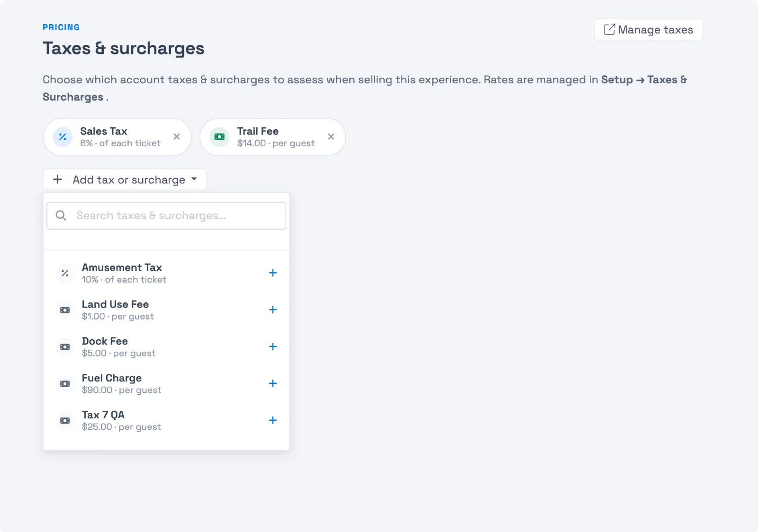This screenshot has height=532, width=758.
Task: Add Land Use Fee with its plus icon
Action: pos(273,310)
